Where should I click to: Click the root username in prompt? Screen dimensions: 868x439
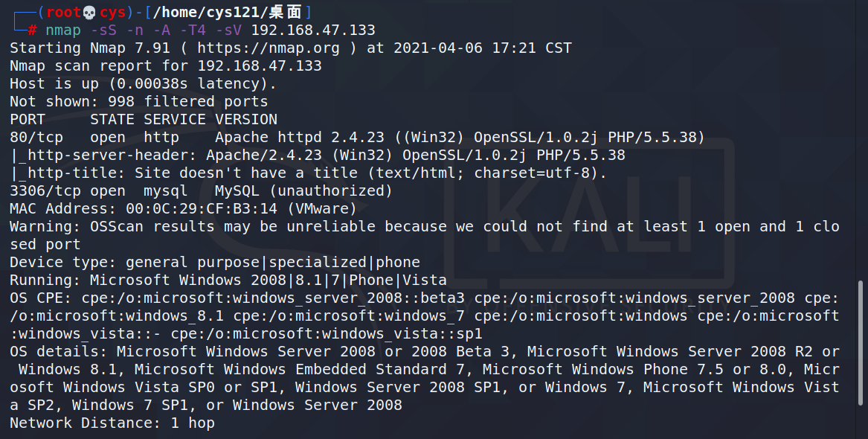(x=64, y=12)
